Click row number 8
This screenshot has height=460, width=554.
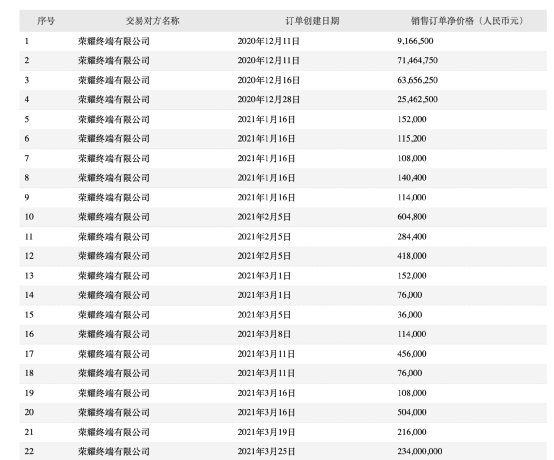(x=26, y=178)
